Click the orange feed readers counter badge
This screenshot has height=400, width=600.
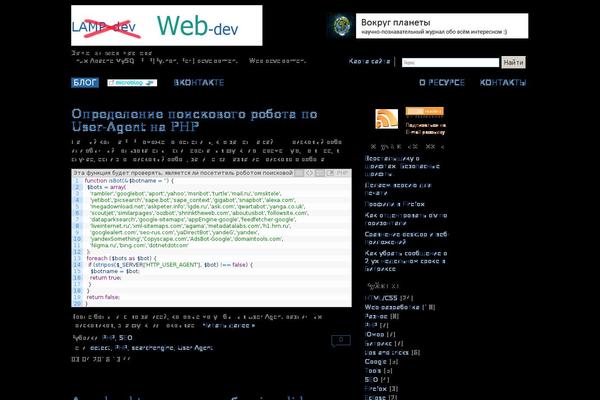[424, 111]
